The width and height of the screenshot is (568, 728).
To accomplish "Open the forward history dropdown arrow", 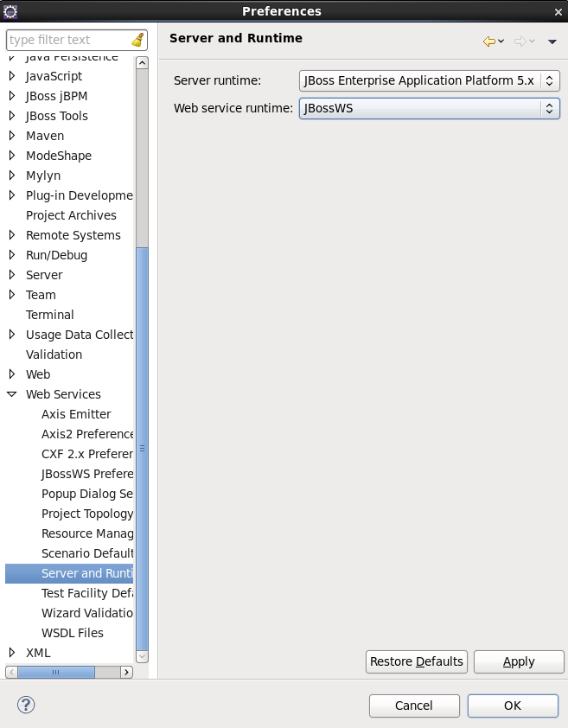I will pos(533,42).
